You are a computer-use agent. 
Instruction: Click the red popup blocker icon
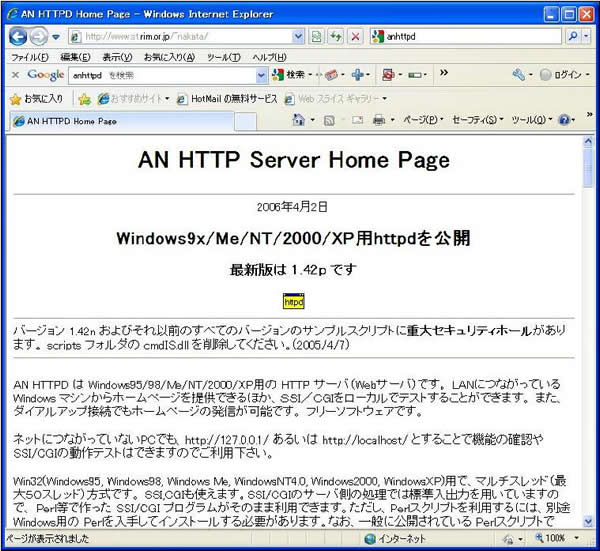(x=388, y=75)
